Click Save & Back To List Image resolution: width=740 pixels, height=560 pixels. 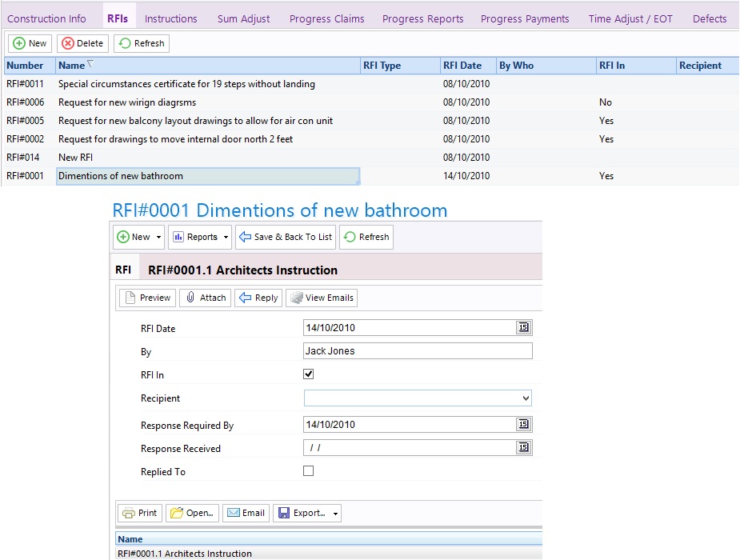tap(286, 237)
